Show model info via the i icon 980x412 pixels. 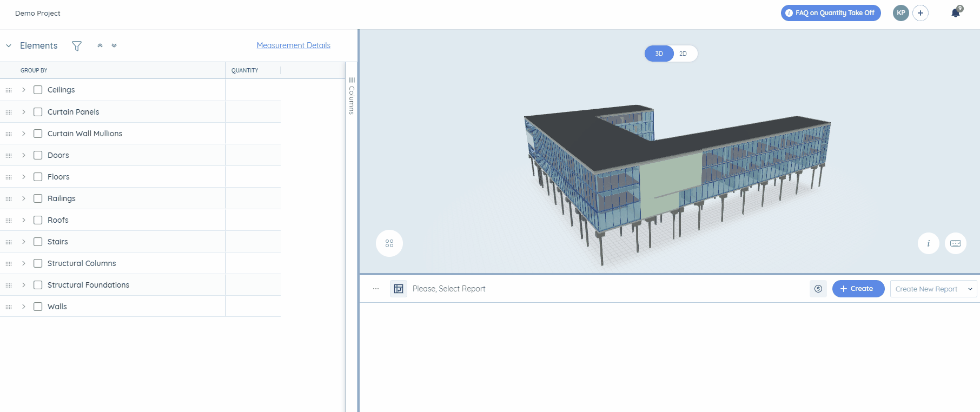click(x=929, y=243)
